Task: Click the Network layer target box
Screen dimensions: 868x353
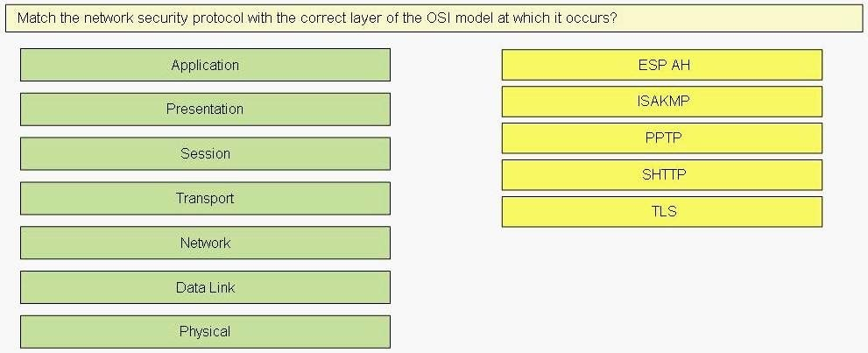Action: 205,243
